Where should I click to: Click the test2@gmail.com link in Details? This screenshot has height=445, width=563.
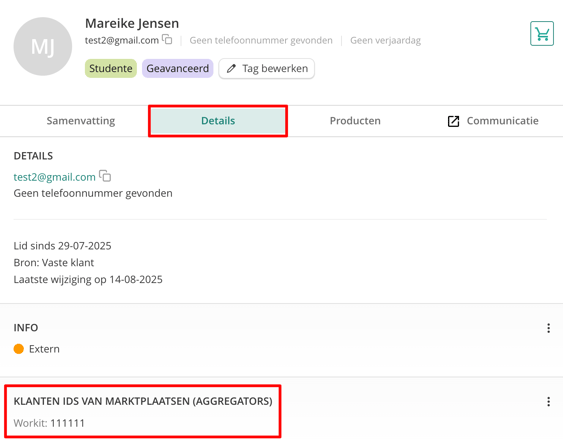[55, 177]
